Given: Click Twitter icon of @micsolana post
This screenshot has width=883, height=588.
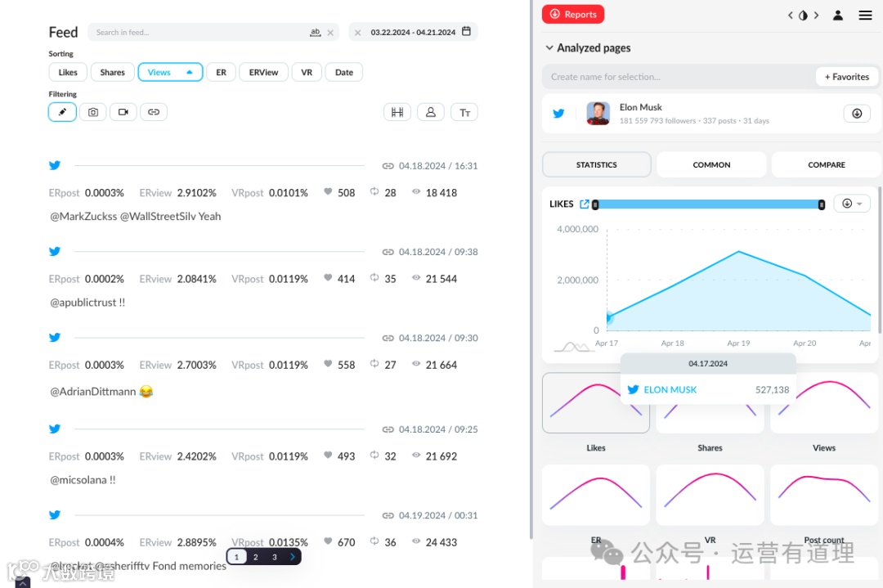Looking at the screenshot, I should (x=55, y=429).
